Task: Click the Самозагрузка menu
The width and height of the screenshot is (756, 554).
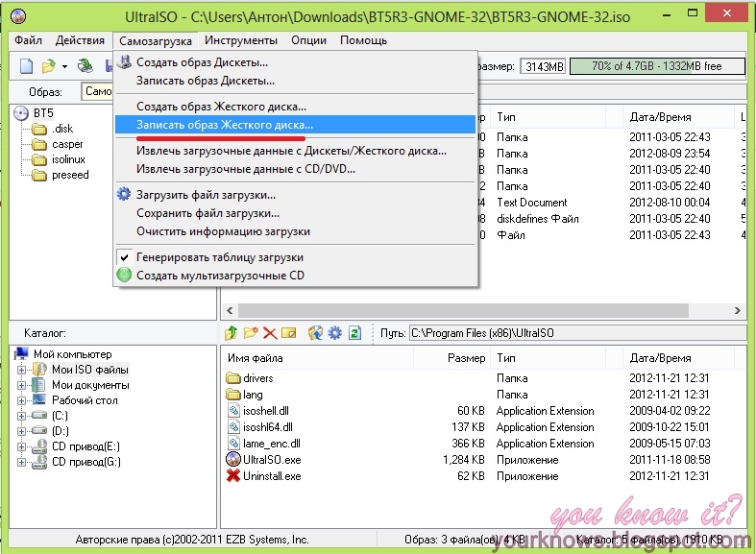Action: [x=156, y=41]
